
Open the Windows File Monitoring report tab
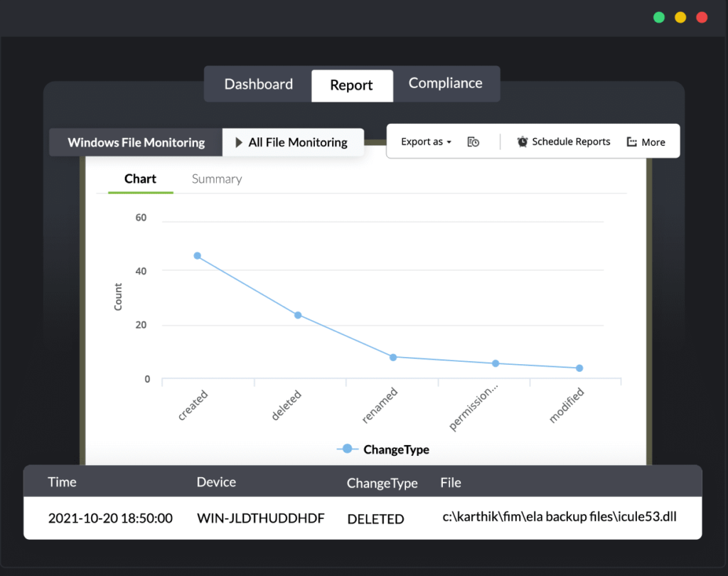(x=135, y=142)
